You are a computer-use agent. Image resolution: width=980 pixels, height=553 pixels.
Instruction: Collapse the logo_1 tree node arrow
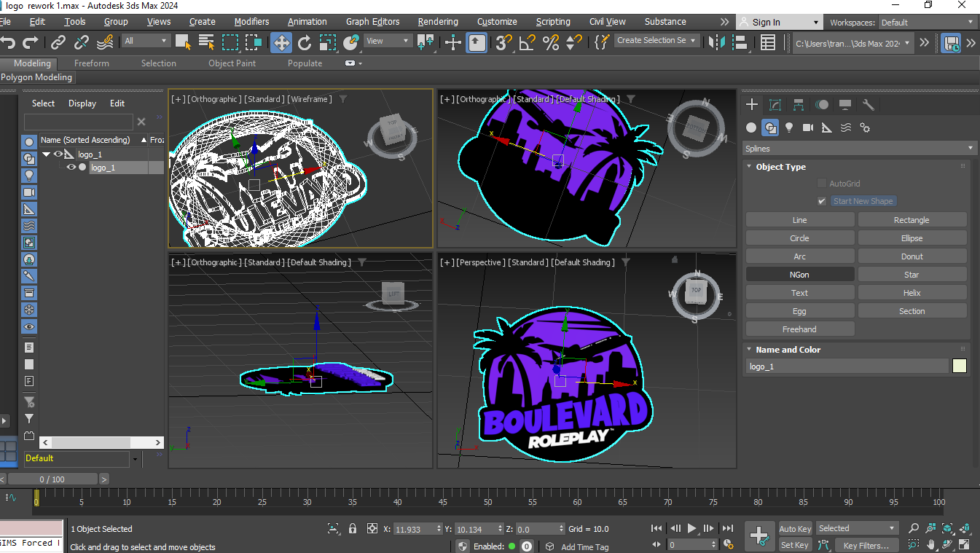[47, 154]
